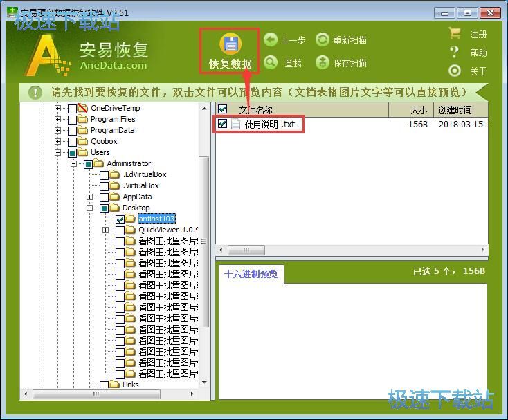Click the 重新扫描 rescan icon
Image resolution: width=508 pixels, height=420 pixels.
322,40
